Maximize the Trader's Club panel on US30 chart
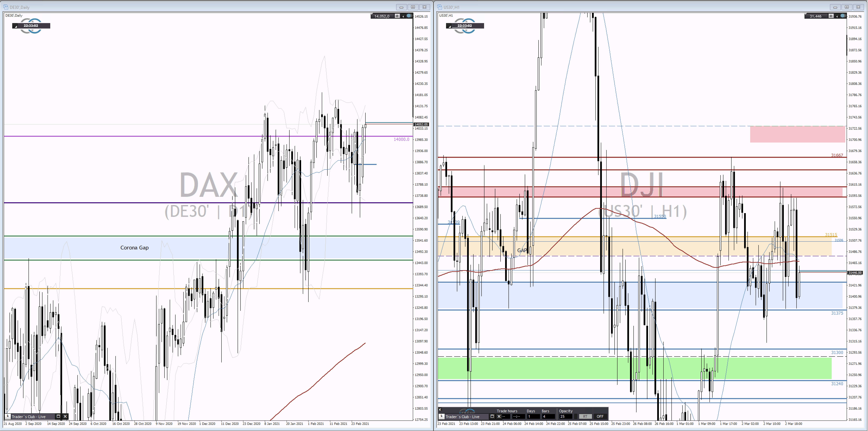This screenshot has width=868, height=431. (492, 417)
